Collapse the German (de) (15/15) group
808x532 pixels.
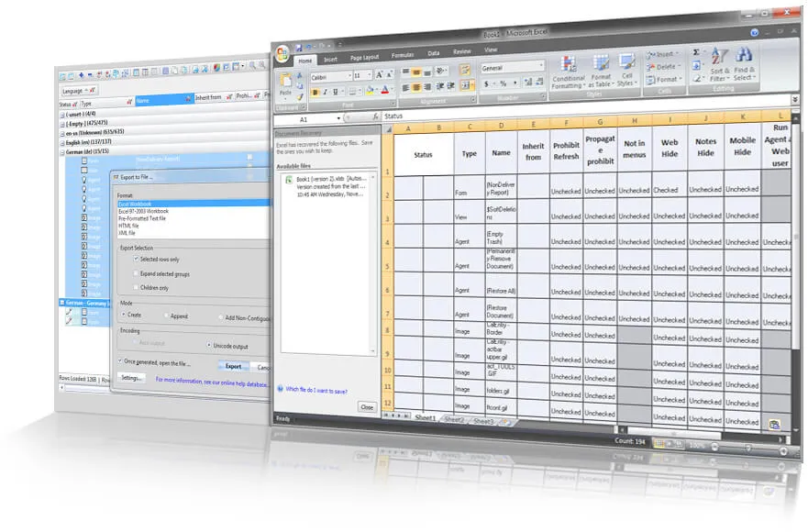[62, 152]
